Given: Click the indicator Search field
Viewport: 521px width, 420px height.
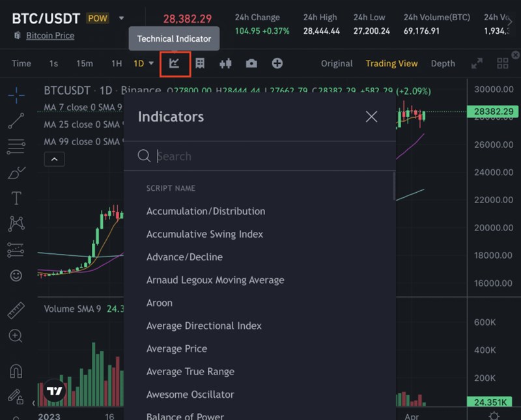Looking at the screenshot, I should tap(267, 156).
